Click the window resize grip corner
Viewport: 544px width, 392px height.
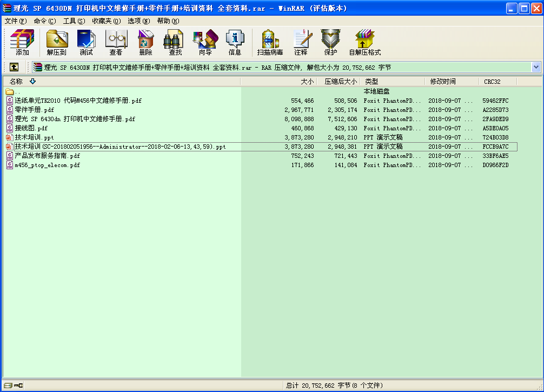(539, 387)
